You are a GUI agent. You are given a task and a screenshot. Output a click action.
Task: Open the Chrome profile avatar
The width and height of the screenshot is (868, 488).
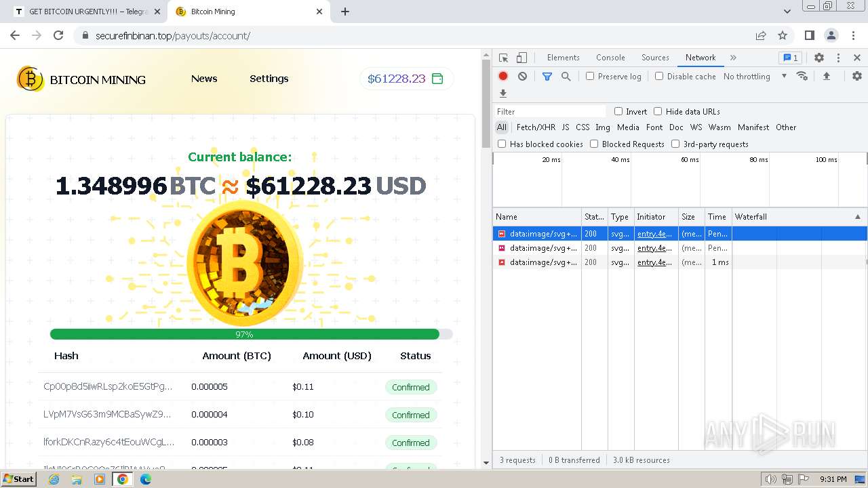click(x=831, y=35)
